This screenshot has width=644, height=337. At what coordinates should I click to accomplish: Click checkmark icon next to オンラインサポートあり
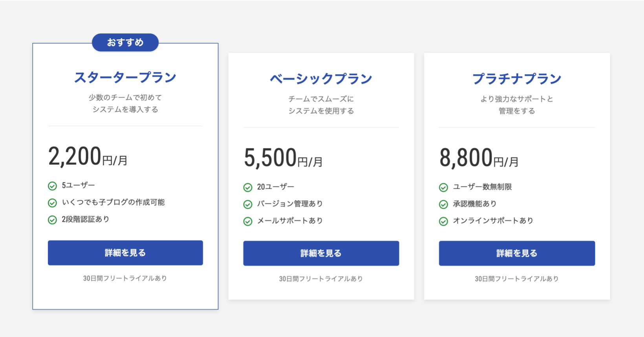pyautogui.click(x=443, y=221)
